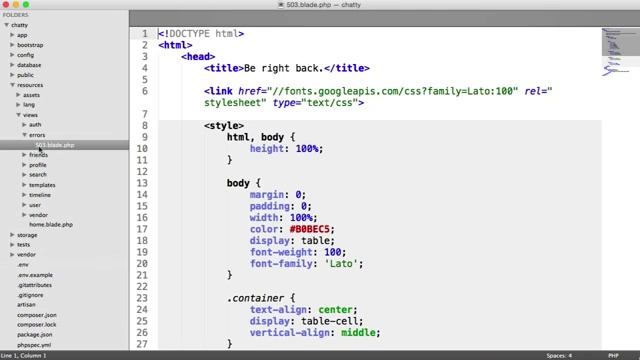Open the phpspec.yml file

coord(34,344)
